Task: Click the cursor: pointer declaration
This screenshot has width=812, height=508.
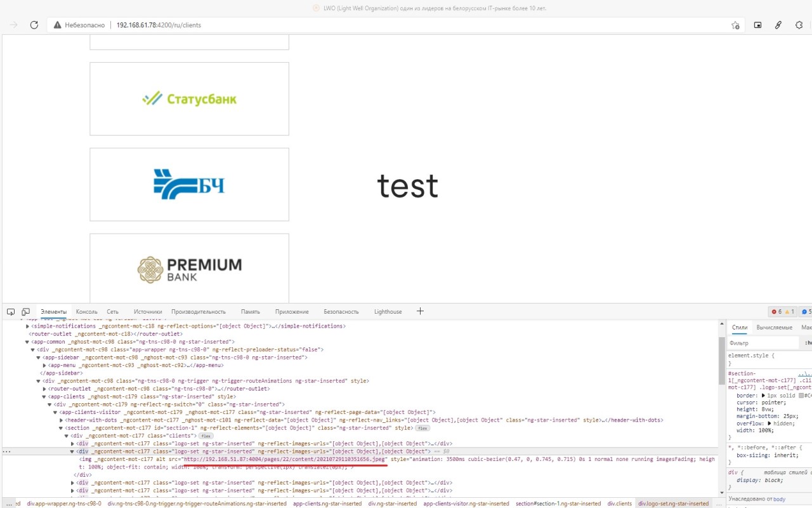Action: tap(762, 403)
